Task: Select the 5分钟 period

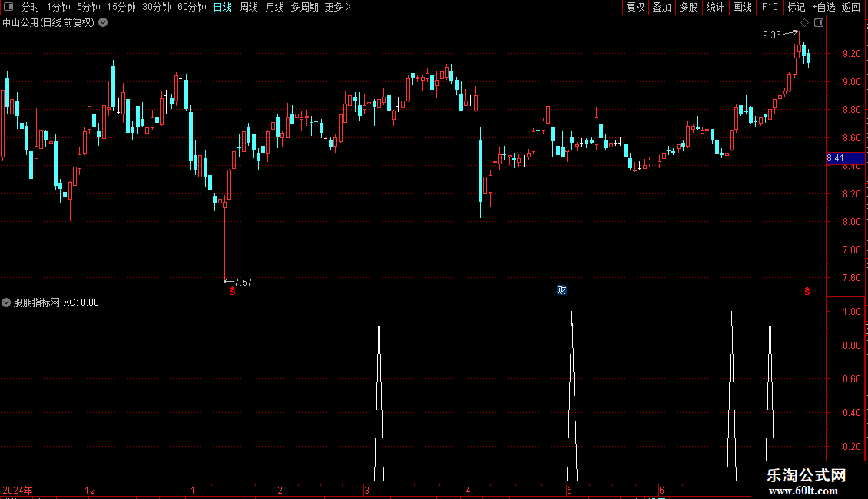Action: click(x=88, y=7)
